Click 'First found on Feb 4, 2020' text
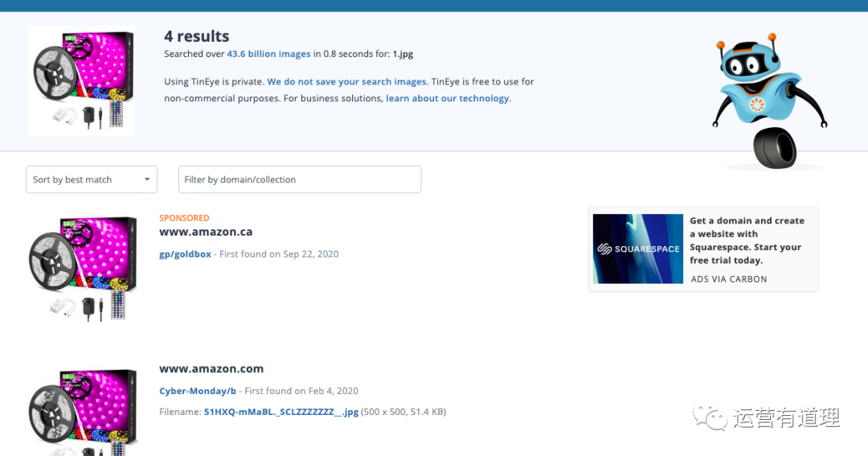The image size is (868, 456). click(x=301, y=391)
